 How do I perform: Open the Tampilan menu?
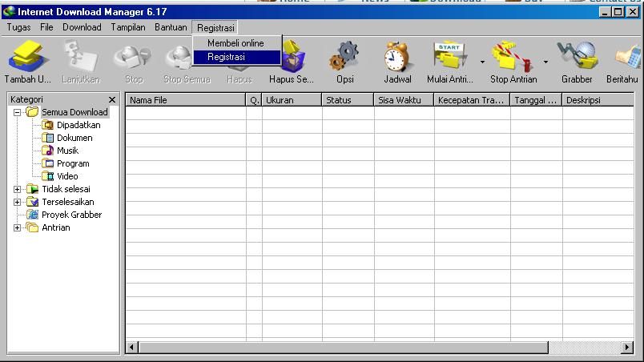coord(128,27)
